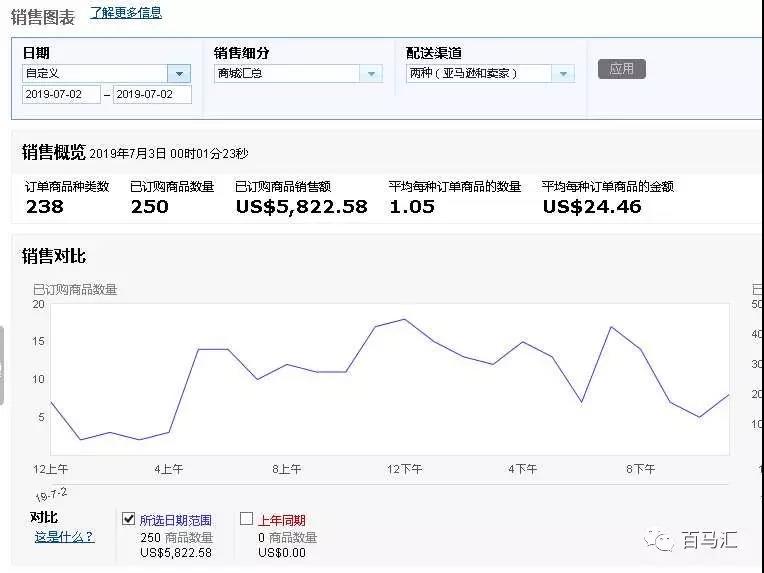
Task: Click the 应用 button
Action: click(621, 69)
